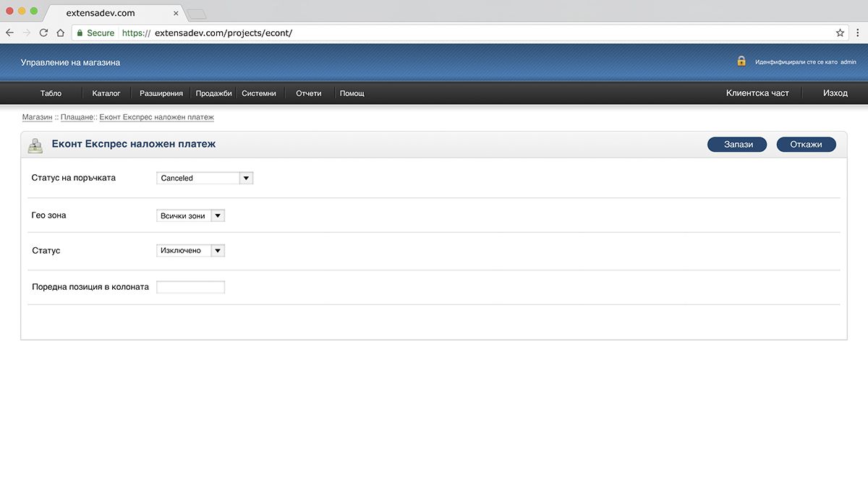Focus the Поредна позиция в колоната field
This screenshot has height=493, width=868.
point(191,287)
